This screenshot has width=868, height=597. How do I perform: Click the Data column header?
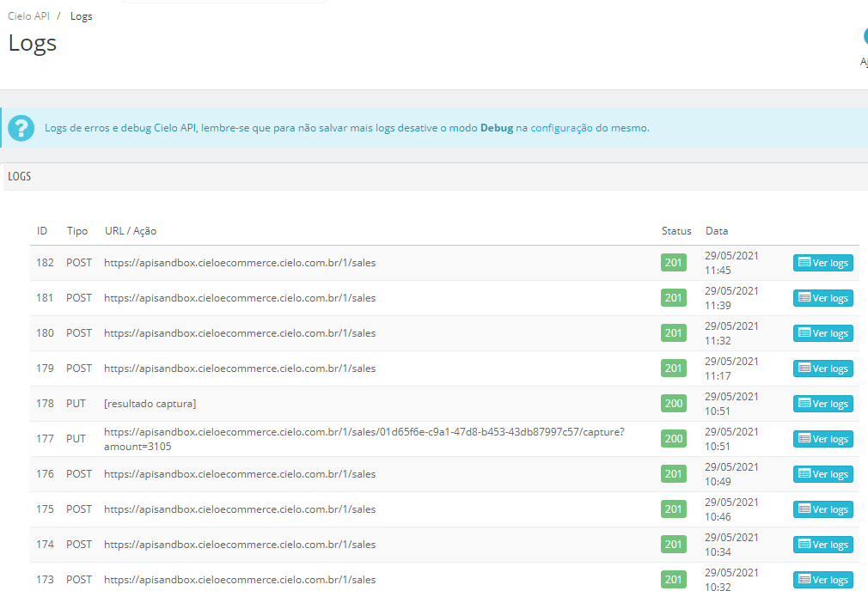click(717, 231)
